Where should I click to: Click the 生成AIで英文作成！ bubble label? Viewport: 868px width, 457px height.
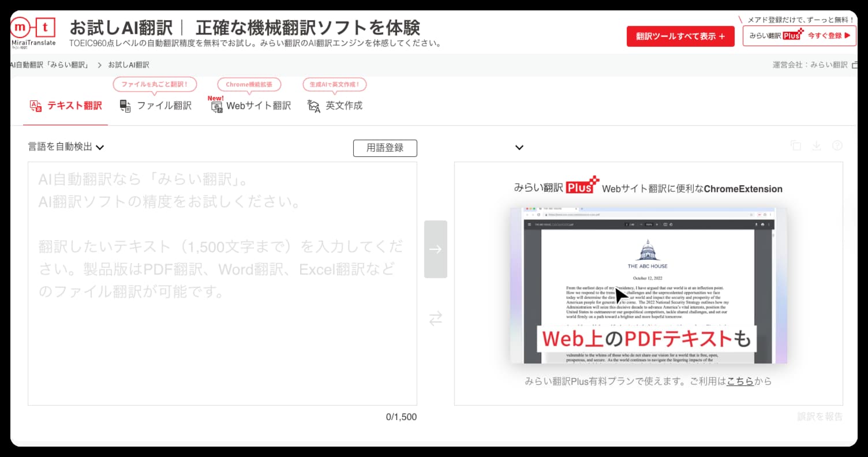coord(335,84)
